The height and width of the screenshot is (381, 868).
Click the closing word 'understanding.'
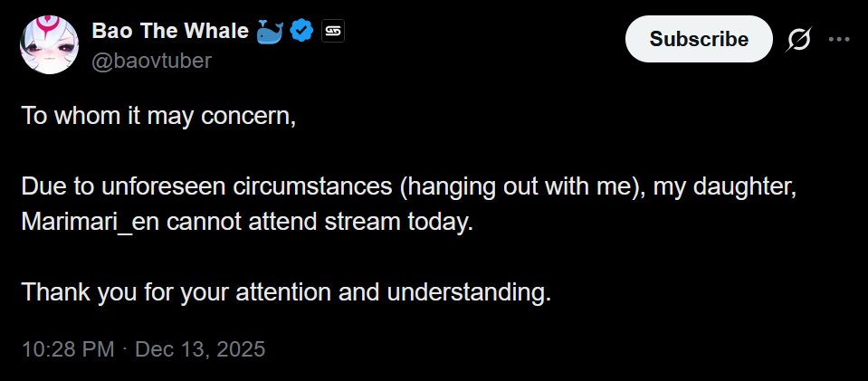470,291
